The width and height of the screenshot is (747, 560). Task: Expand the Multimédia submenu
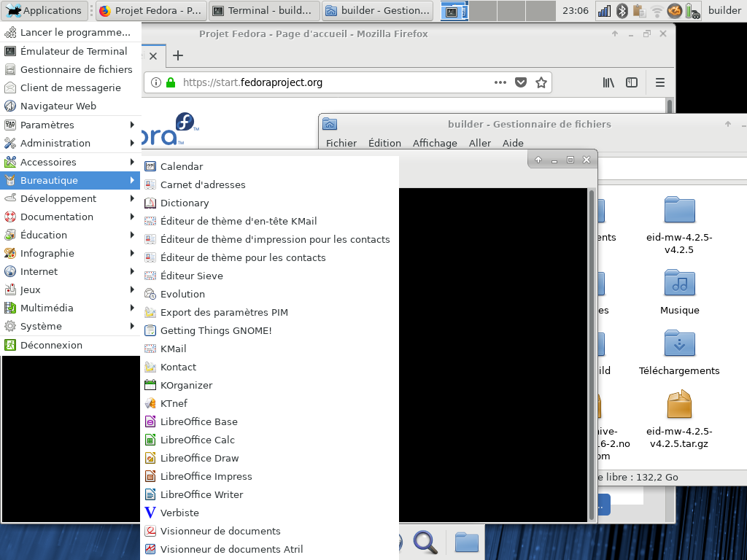71,308
